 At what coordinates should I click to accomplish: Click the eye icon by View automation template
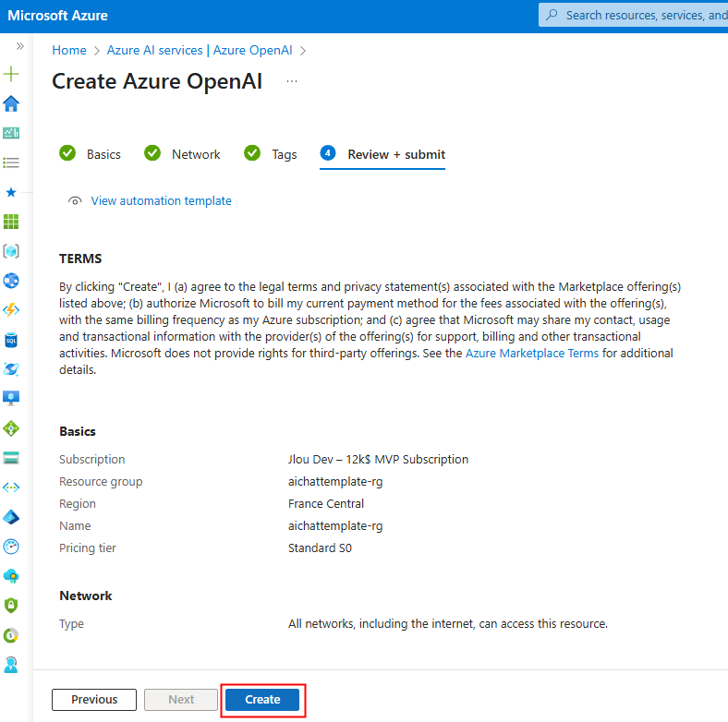click(x=75, y=201)
